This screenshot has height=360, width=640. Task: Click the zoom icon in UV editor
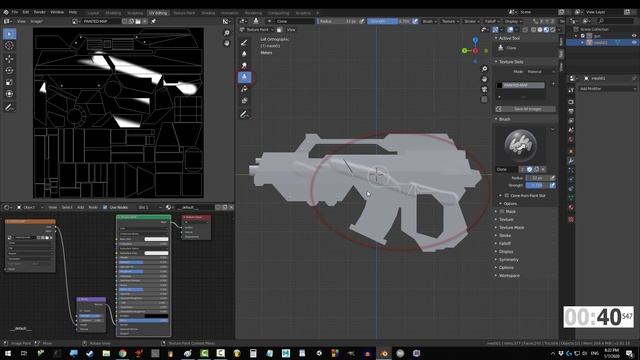[227, 33]
